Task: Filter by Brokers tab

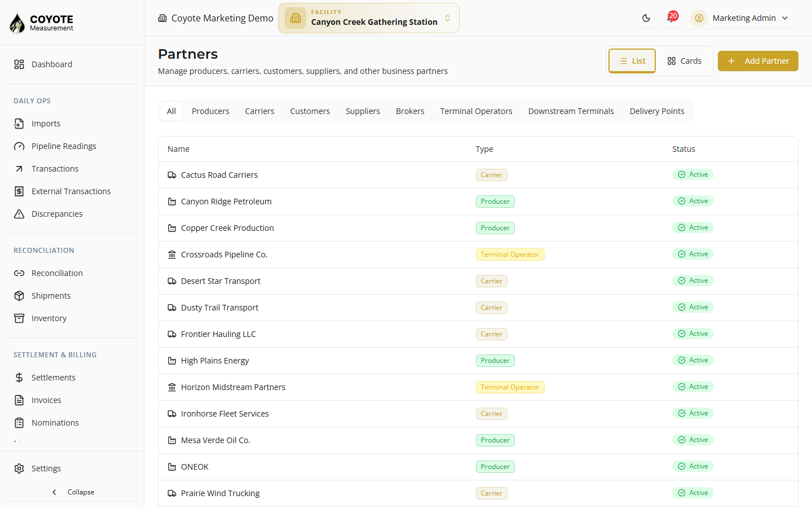Action: coord(410,111)
